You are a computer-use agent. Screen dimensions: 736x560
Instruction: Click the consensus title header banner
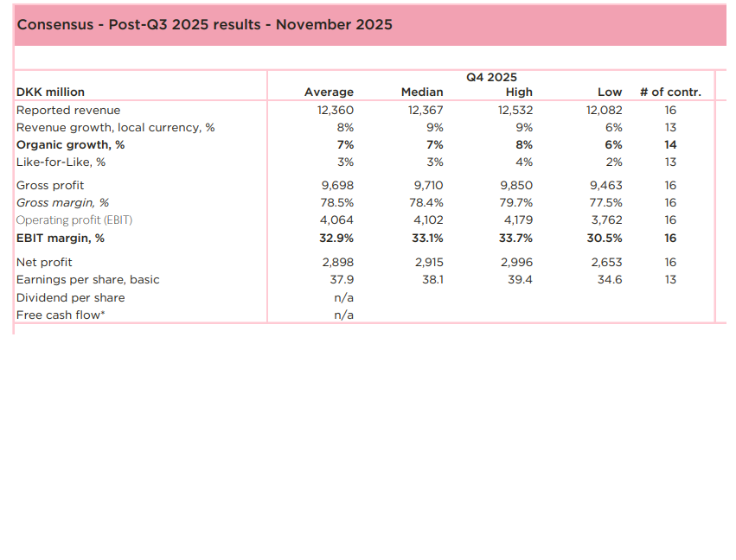point(204,24)
